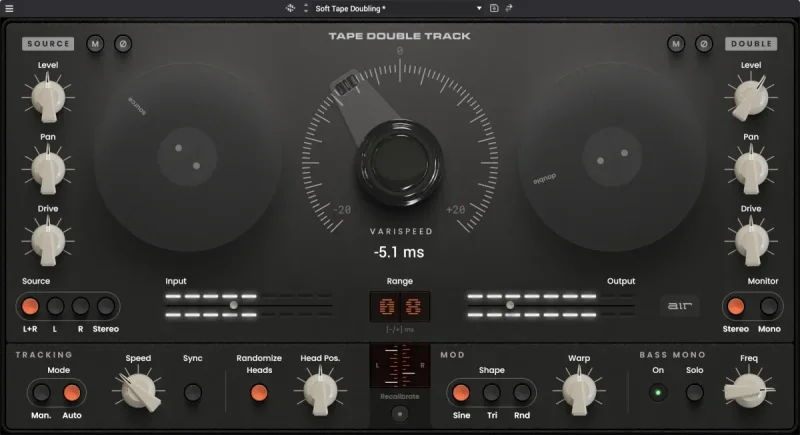The image size is (800, 435).
Task: Select Man. tracking mode
Action: pyautogui.click(x=41, y=393)
